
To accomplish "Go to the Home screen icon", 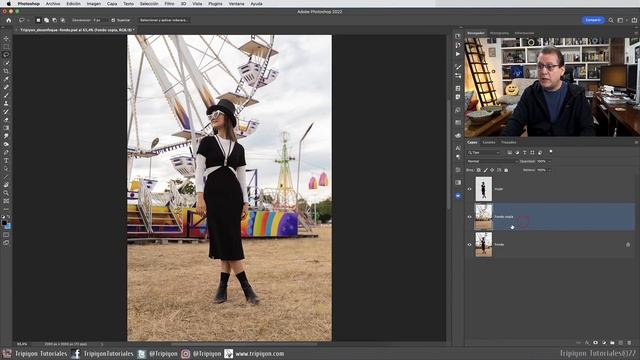I will coord(9,20).
